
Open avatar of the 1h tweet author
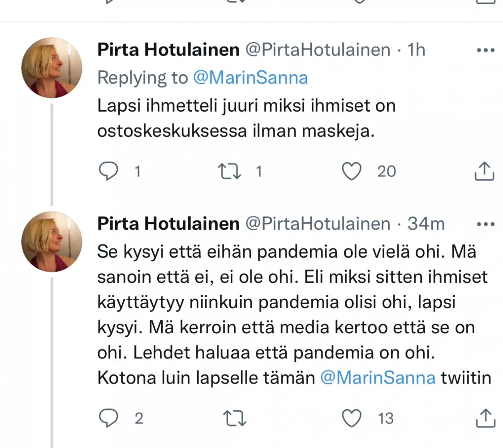click(52, 68)
